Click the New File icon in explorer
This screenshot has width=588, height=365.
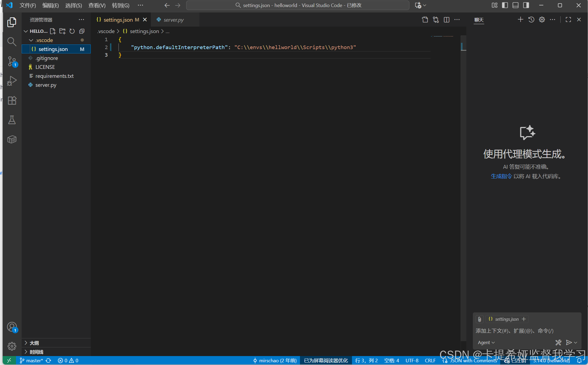[53, 31]
